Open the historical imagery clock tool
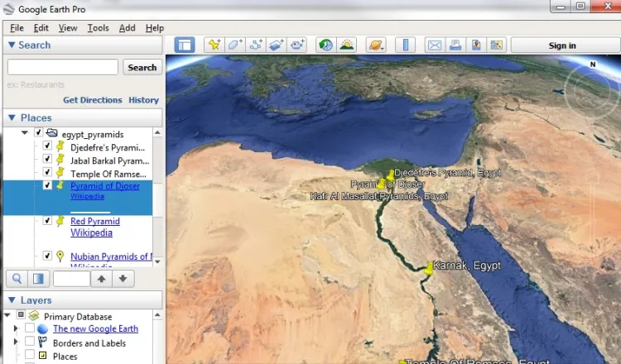The image size is (621, 364). 325,45
